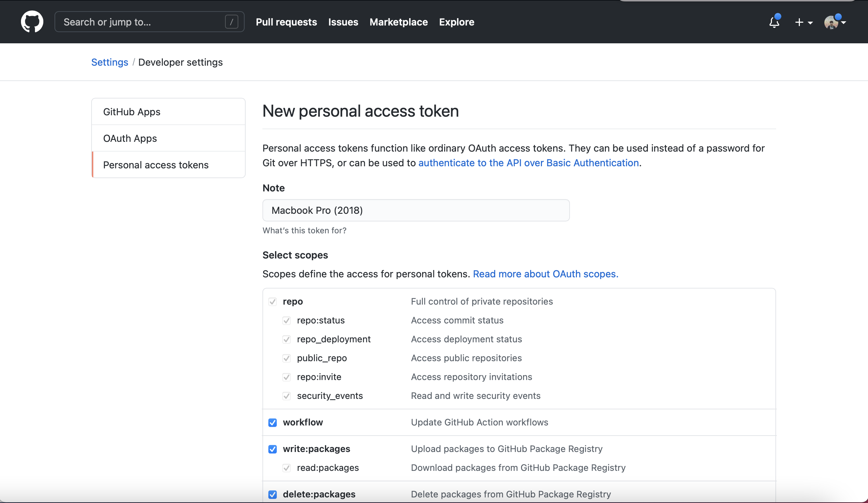
Task: Open Read more about OAuth scopes link
Action: (545, 274)
